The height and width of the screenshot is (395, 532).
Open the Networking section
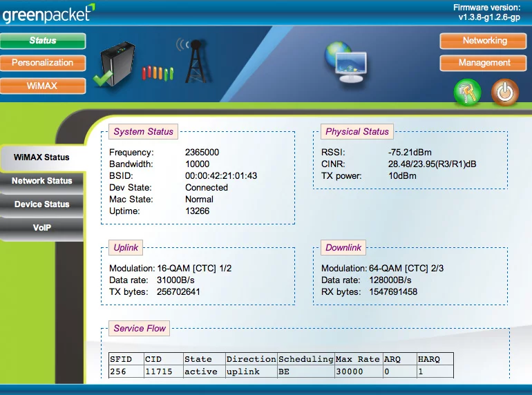tap(484, 41)
